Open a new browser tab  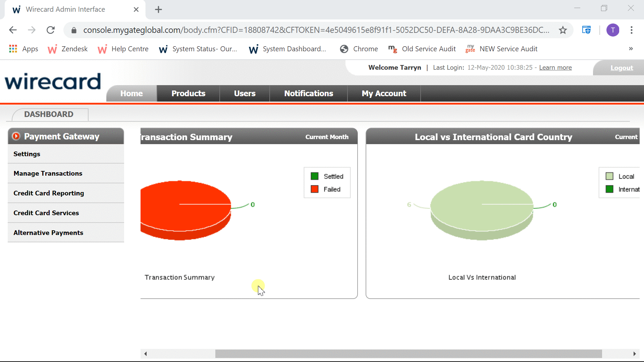[158, 9]
